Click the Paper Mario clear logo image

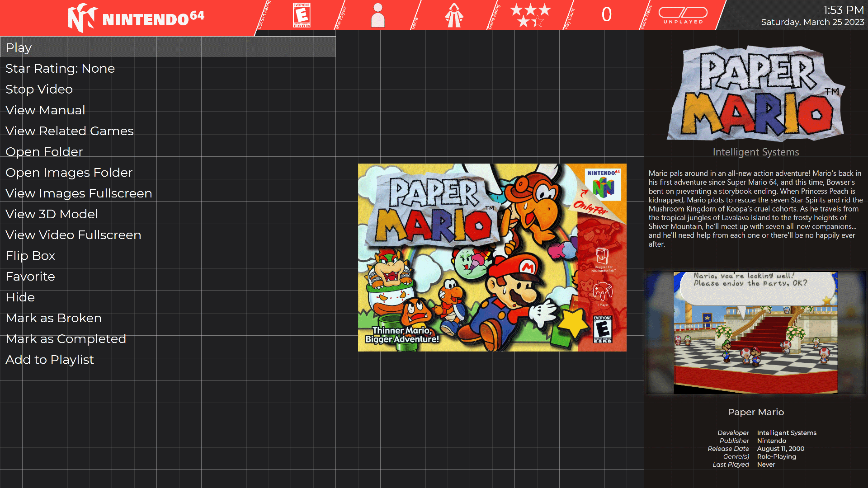click(x=756, y=94)
